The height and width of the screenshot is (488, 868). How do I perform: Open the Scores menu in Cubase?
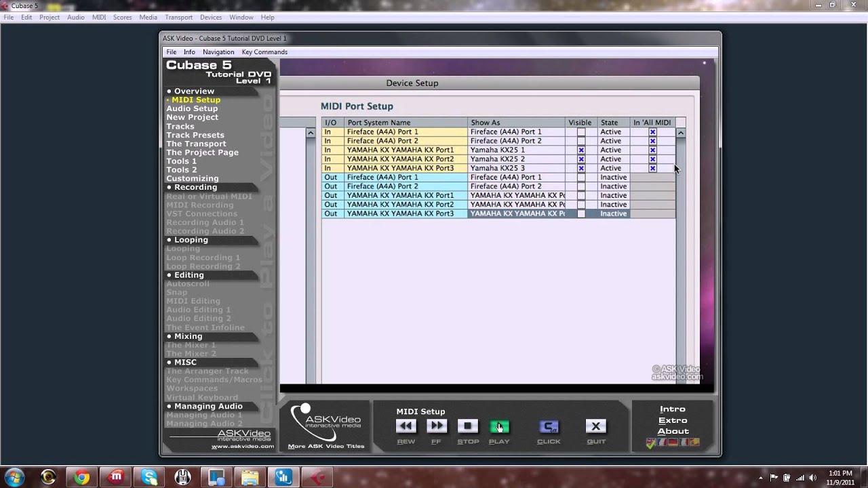coord(123,17)
